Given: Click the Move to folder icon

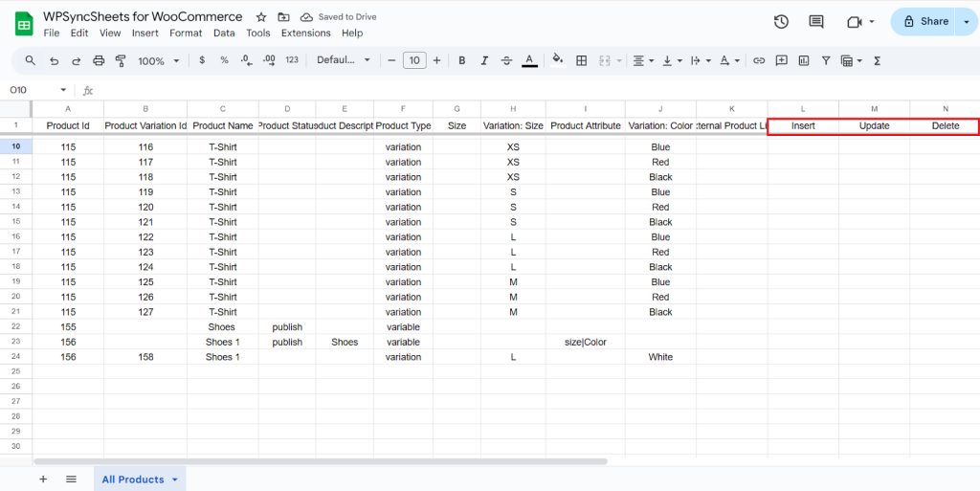Looking at the screenshot, I should pos(283,17).
